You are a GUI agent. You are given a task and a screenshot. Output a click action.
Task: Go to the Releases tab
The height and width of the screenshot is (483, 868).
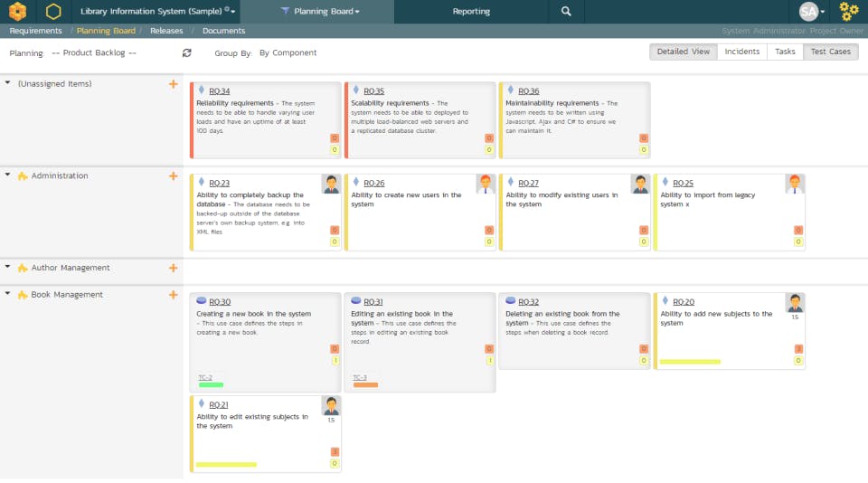(166, 31)
